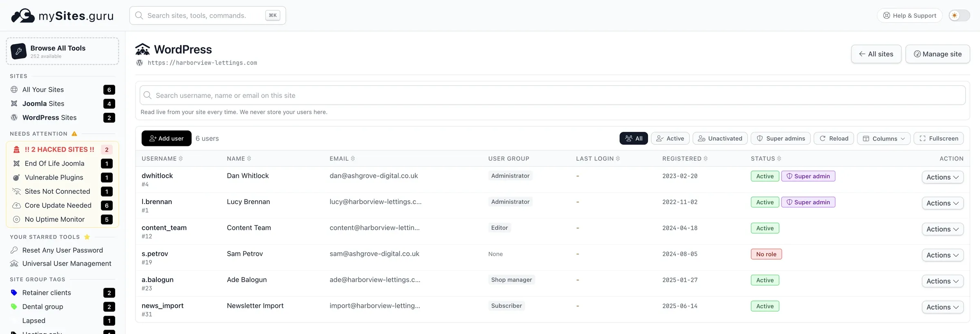Go back to All sites
Screen dimensions: 980x334
point(876,54)
